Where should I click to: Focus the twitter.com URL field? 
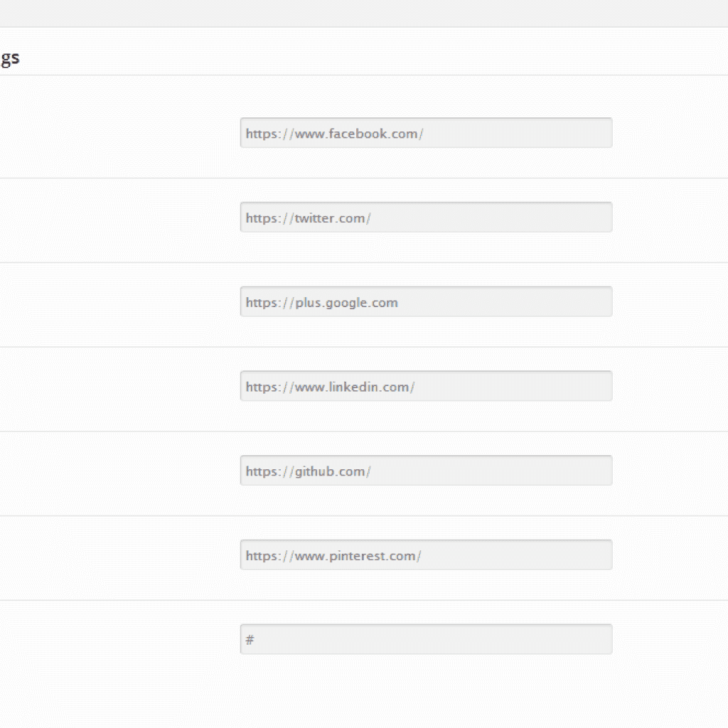tap(427, 218)
